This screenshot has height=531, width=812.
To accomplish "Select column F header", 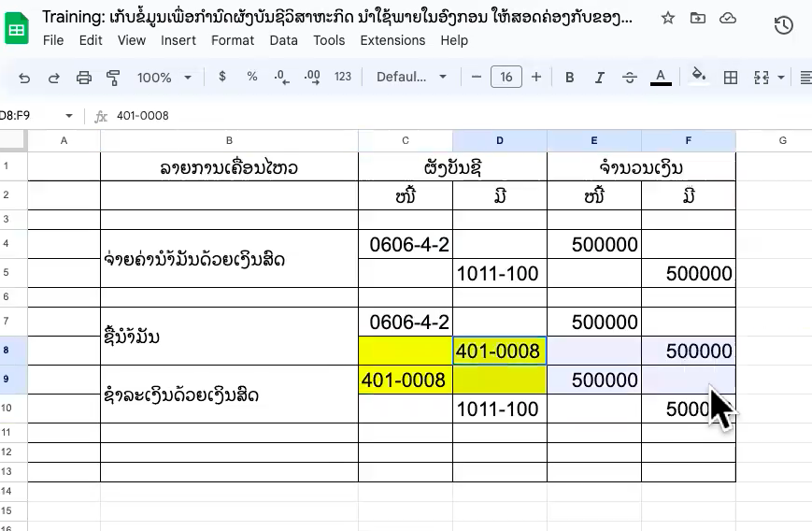I will (689, 140).
